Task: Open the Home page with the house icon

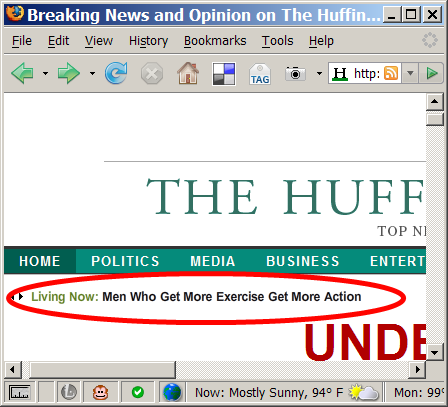Action: click(x=188, y=73)
